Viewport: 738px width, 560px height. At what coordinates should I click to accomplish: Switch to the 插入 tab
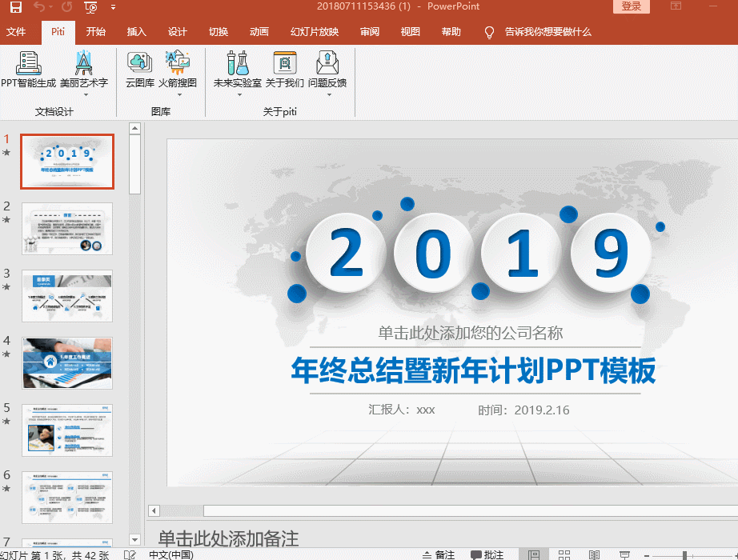click(137, 32)
